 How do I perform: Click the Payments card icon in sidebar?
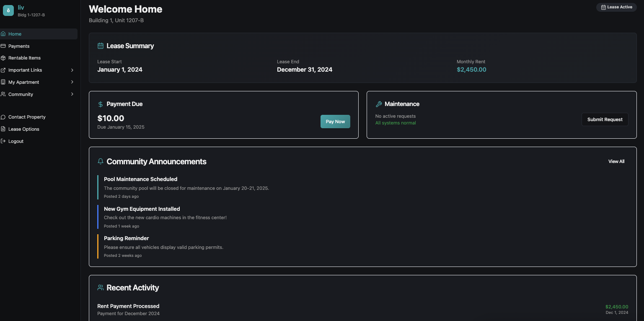click(x=3, y=46)
